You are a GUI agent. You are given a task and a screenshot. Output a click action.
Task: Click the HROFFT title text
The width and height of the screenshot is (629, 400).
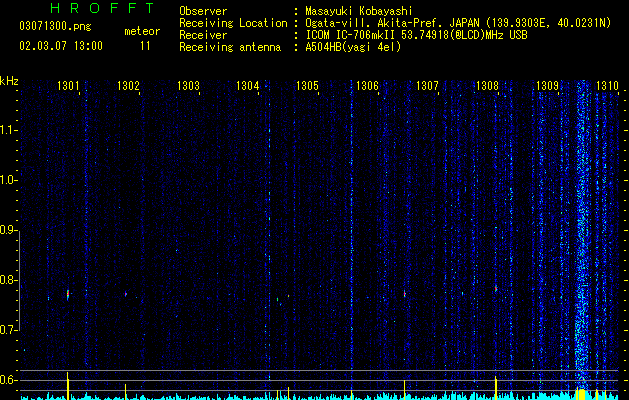tap(103, 8)
